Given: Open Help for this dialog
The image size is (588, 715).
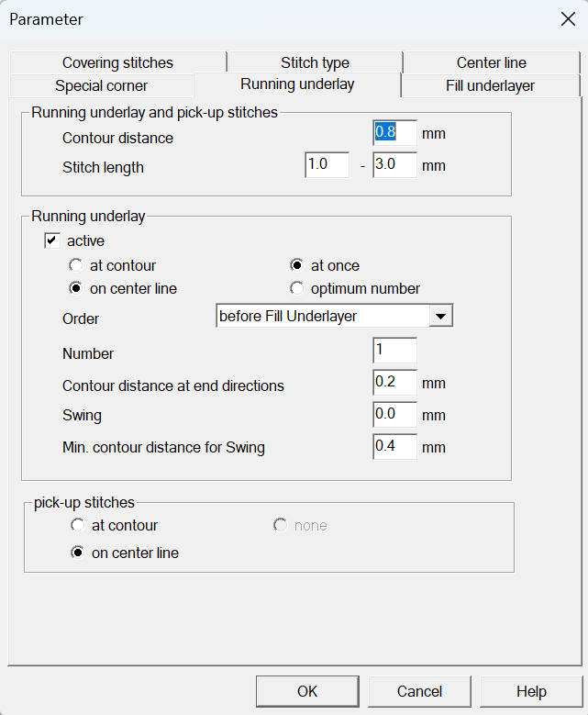Looking at the screenshot, I should 531,691.
